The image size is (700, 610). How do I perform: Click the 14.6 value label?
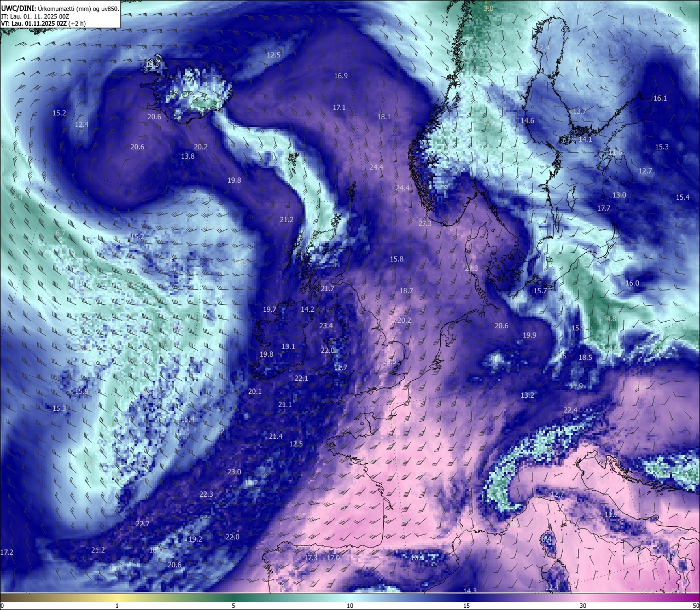[527, 120]
